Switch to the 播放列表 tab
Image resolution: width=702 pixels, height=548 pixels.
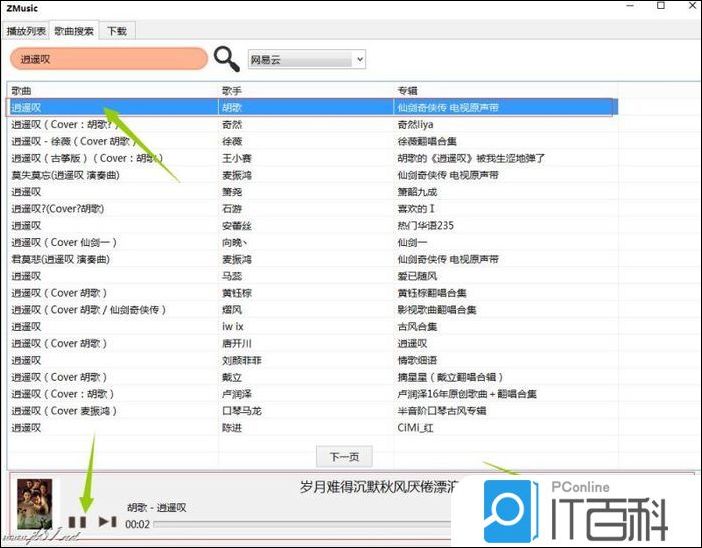(x=26, y=31)
